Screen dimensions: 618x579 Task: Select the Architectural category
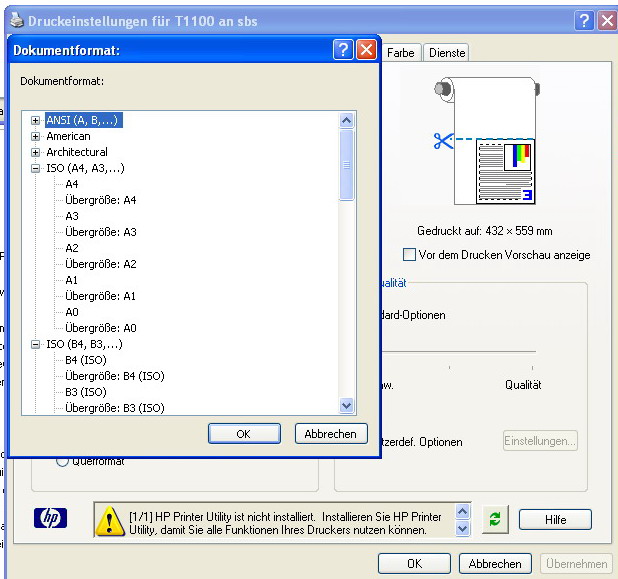click(x=77, y=152)
